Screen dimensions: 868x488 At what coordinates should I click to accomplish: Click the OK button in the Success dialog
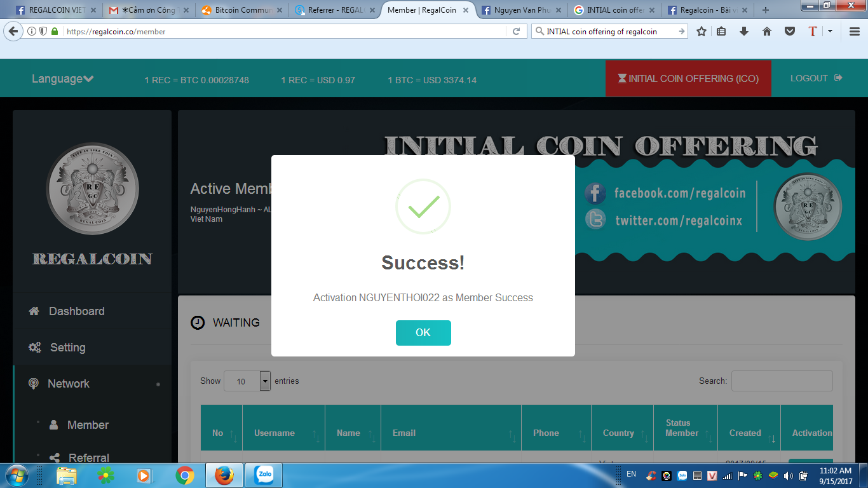pyautogui.click(x=423, y=333)
